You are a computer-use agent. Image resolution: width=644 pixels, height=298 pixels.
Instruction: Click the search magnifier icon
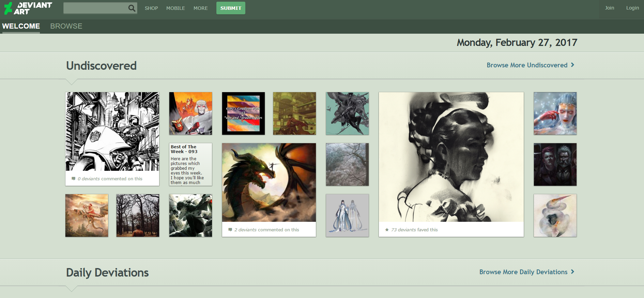132,8
